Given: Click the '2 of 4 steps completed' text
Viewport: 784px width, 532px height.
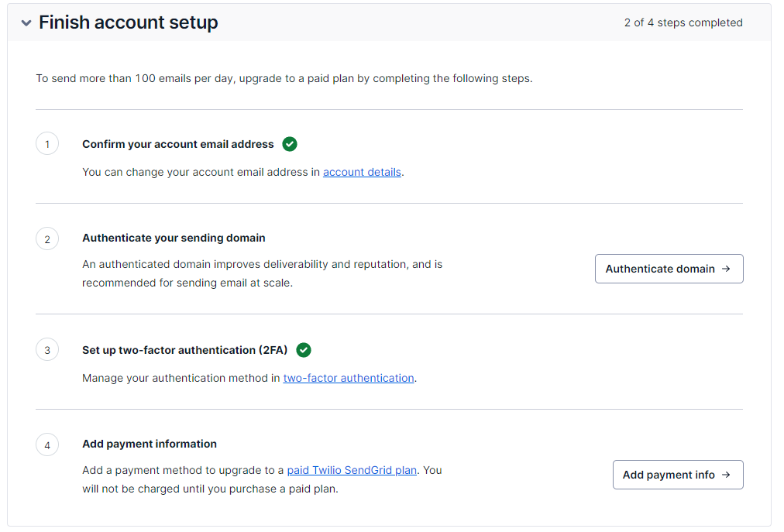Looking at the screenshot, I should point(683,23).
